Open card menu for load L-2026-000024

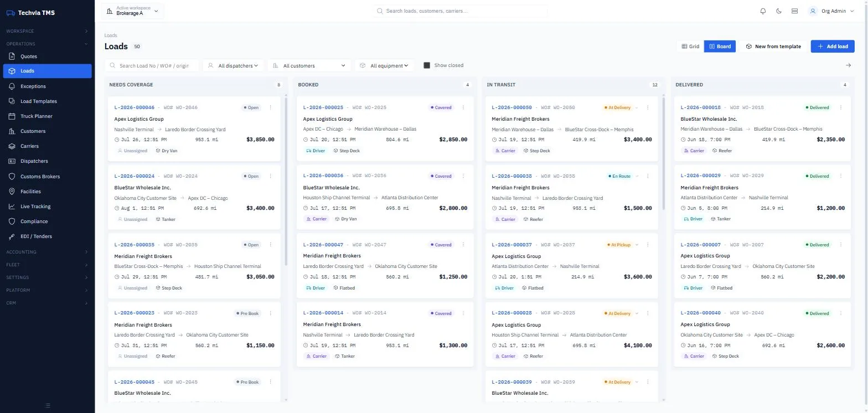271,176
